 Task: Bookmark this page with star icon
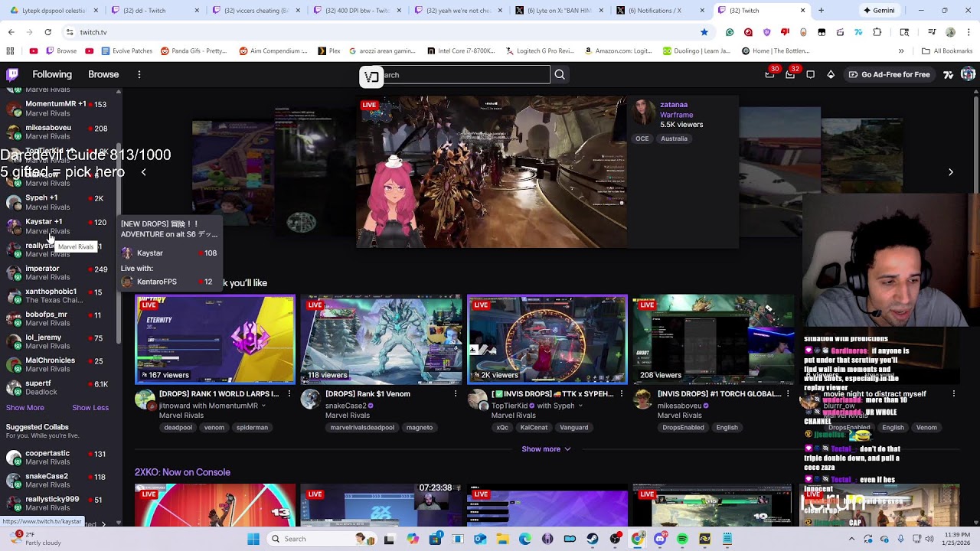(x=704, y=32)
